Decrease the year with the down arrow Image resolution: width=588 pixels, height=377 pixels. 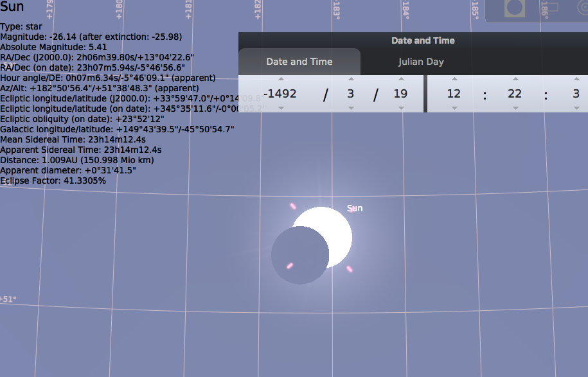(281, 108)
